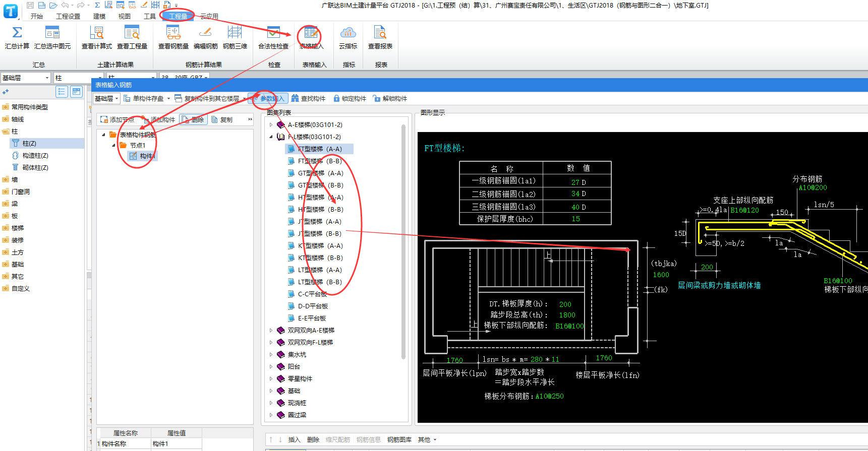868x451 pixels.
Task: Open 楼梯 category in navigation panel
Action: pyautogui.click(x=18, y=228)
